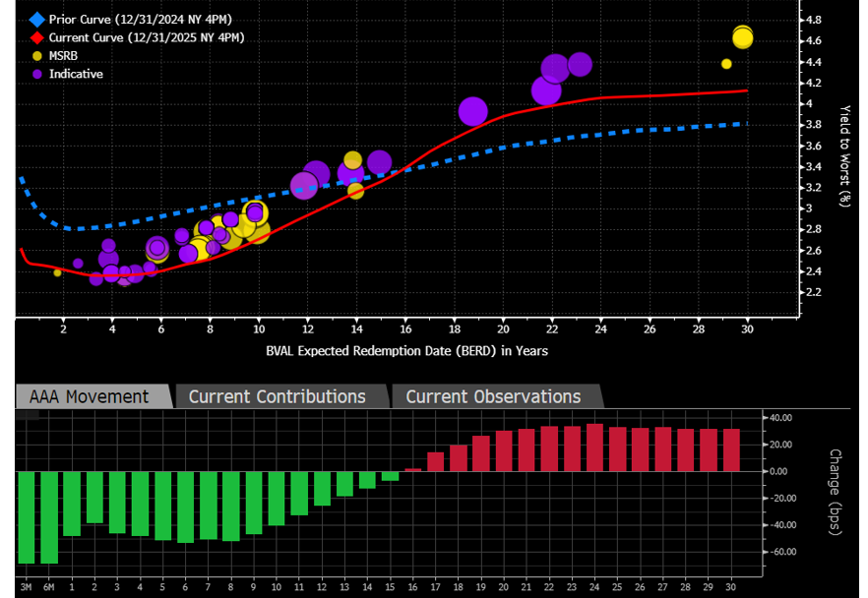The width and height of the screenshot is (868, 598).
Task: Click the green 3M bar in AAA Movement
Action: tap(26, 517)
